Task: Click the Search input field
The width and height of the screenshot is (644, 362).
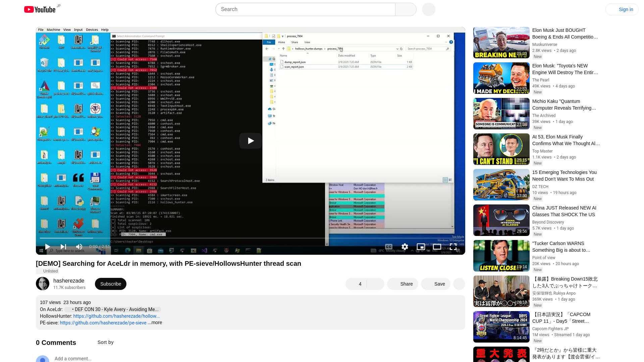Action: [305, 9]
